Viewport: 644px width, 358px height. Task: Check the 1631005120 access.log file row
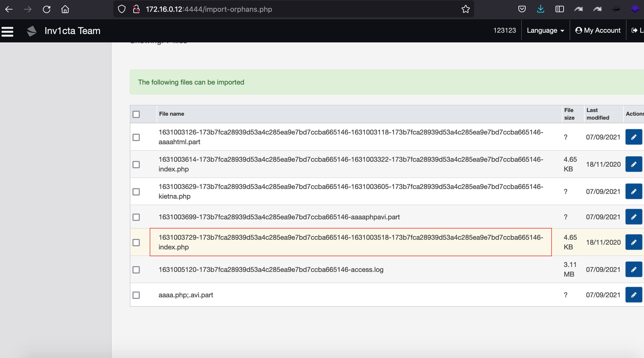click(136, 270)
